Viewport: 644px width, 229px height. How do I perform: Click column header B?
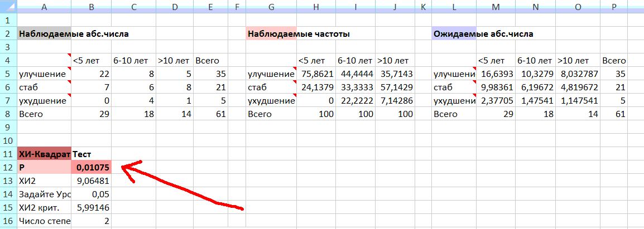pos(92,7)
